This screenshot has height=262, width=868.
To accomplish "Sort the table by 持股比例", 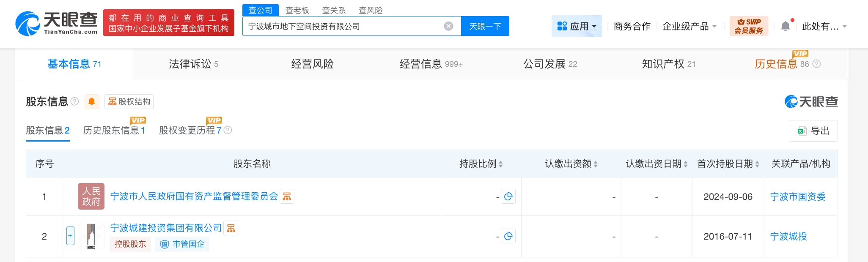I will click(x=500, y=164).
